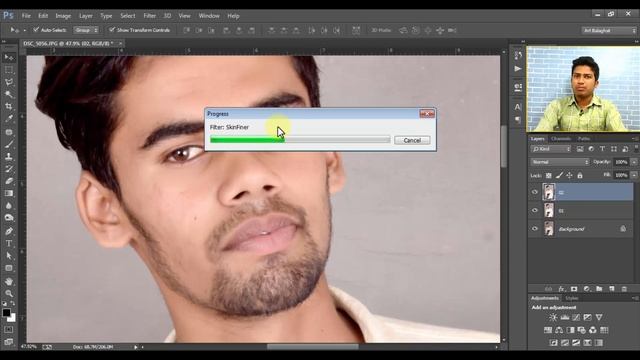Hide the middle layer's visibility eye
This screenshot has height=360, width=640.
coord(535,210)
